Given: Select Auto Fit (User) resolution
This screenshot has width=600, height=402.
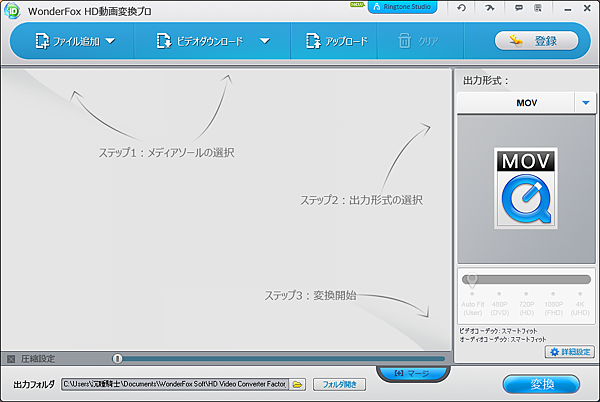Looking at the screenshot, I should (x=473, y=305).
